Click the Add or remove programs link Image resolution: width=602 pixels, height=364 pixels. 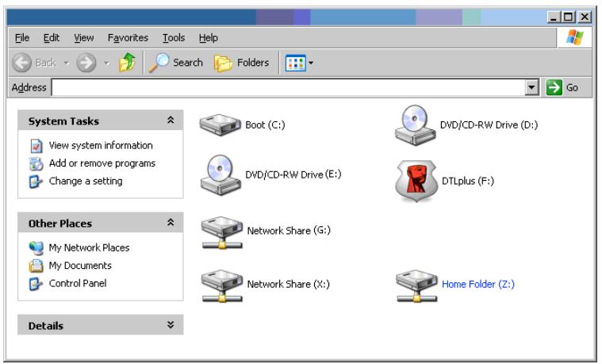pos(102,163)
